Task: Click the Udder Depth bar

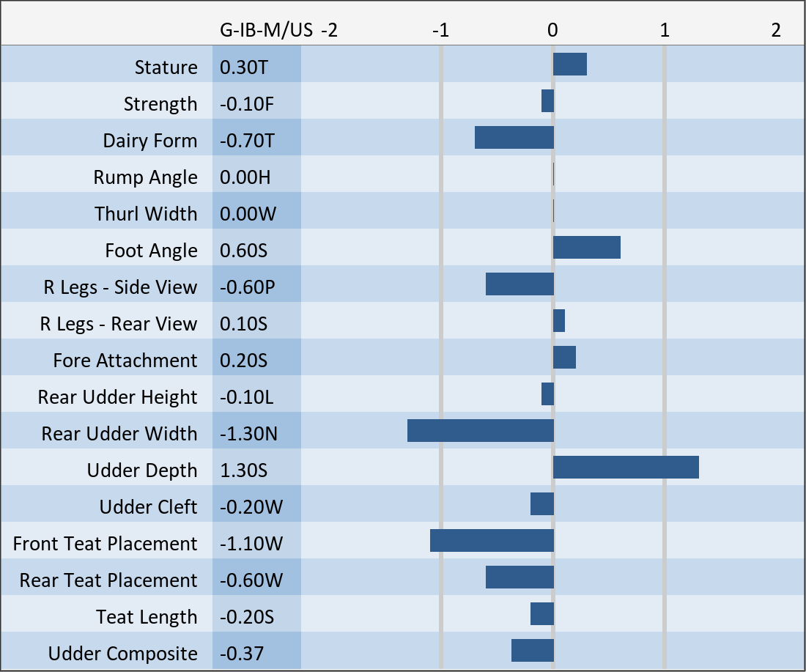Action: point(626,468)
